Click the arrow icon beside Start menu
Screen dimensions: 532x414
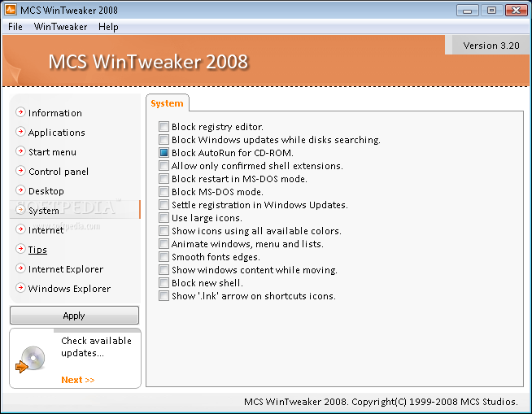(20, 151)
